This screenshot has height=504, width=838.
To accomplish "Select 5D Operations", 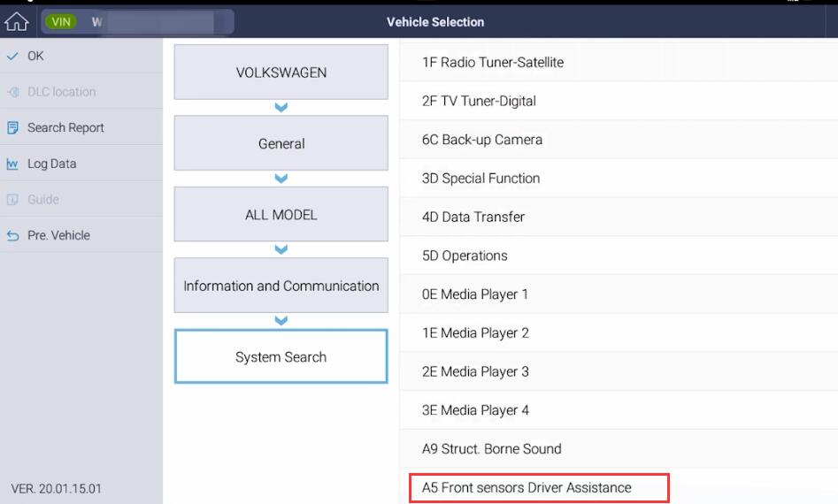I will tap(619, 256).
